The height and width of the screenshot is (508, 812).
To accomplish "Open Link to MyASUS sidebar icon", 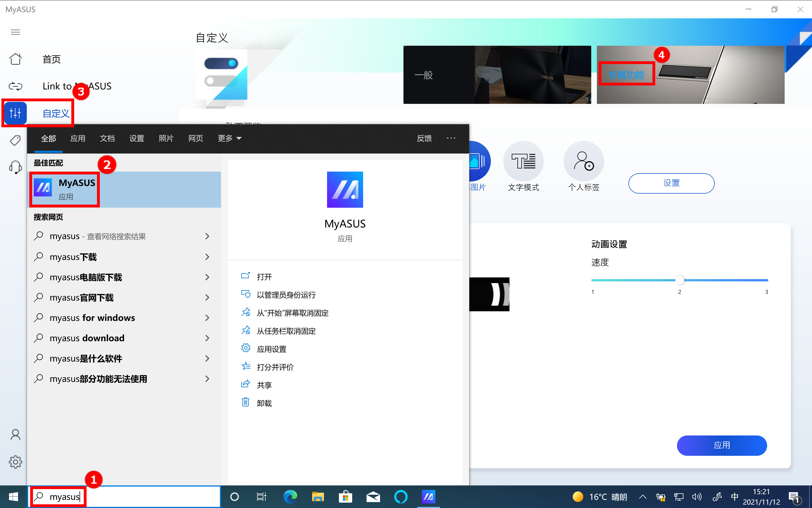I will tap(16, 86).
